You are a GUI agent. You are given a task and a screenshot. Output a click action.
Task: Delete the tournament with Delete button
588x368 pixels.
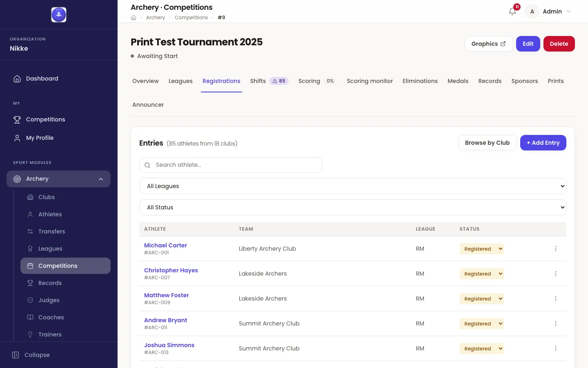[559, 44]
